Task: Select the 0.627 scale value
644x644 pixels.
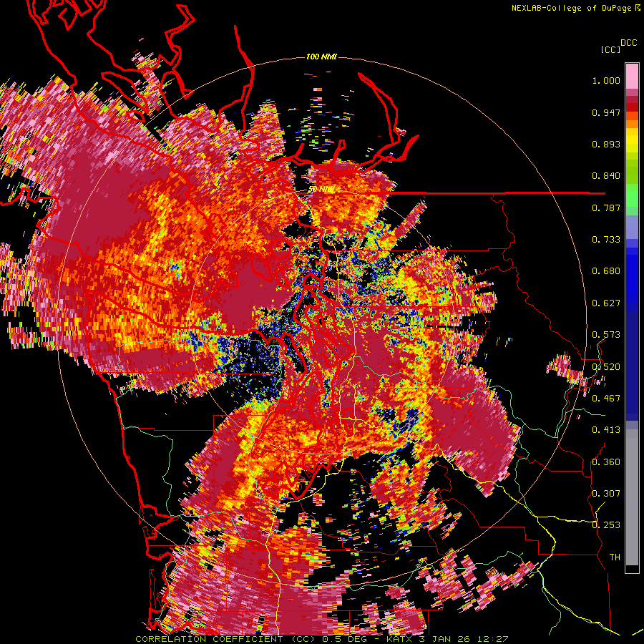Action: [606, 303]
